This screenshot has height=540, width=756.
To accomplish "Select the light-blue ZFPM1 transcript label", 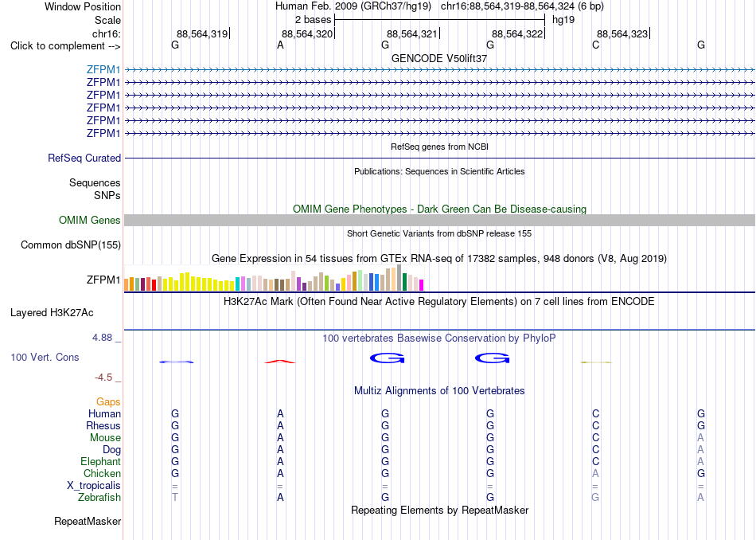I will coord(103,69).
